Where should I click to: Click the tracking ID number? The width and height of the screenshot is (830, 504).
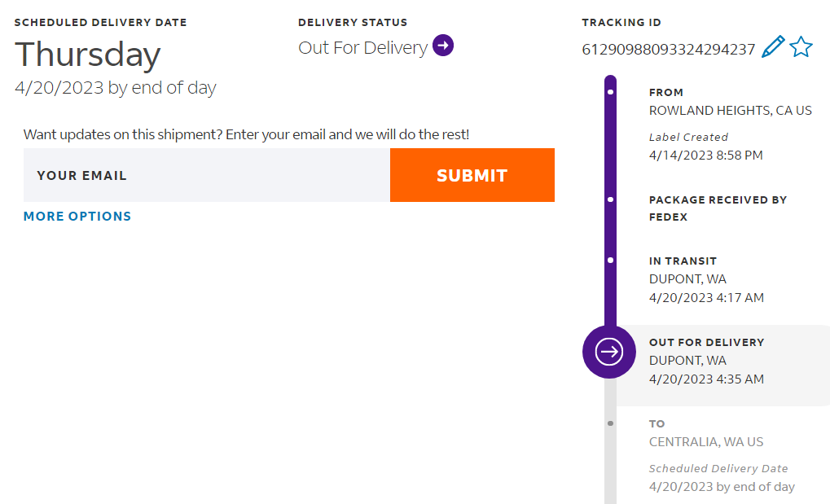(668, 49)
